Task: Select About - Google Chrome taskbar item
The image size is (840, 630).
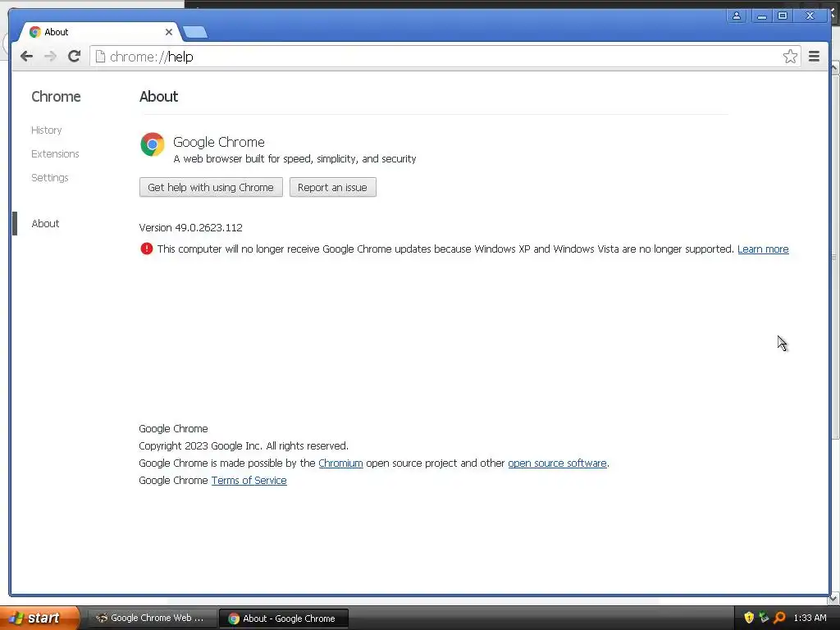Action: click(x=284, y=619)
